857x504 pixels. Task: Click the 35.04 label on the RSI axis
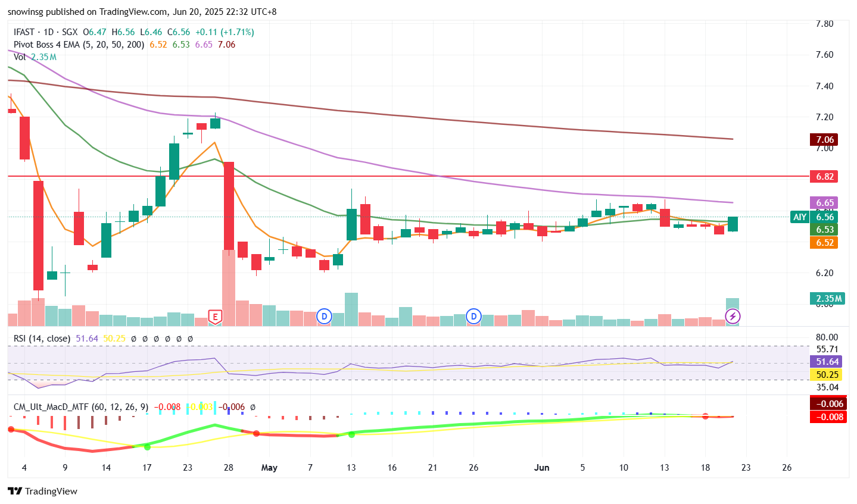point(827,387)
